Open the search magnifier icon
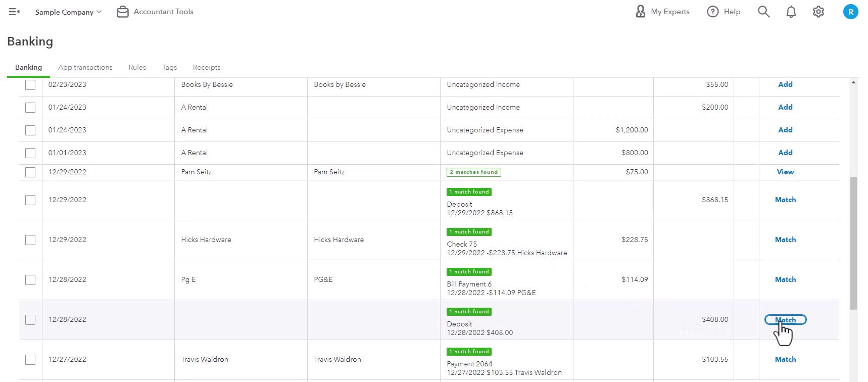The image size is (868, 382). pos(763,12)
